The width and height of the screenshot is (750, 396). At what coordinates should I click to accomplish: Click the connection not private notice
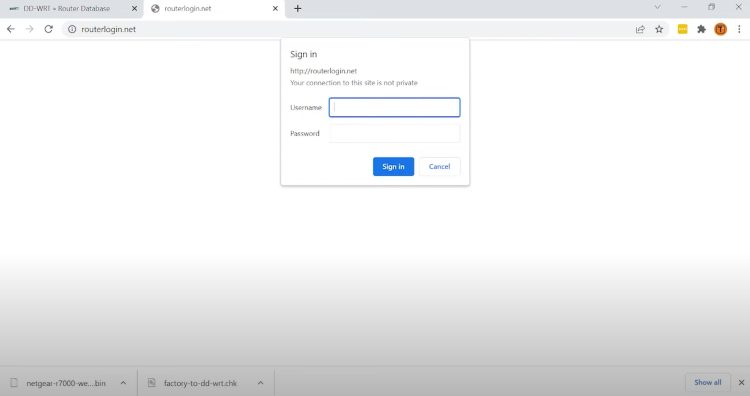click(x=353, y=83)
